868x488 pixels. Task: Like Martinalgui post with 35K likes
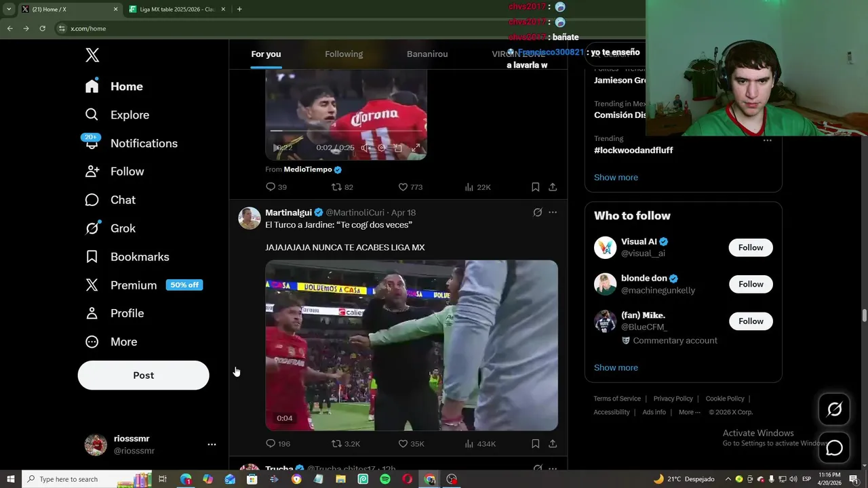[x=411, y=444]
